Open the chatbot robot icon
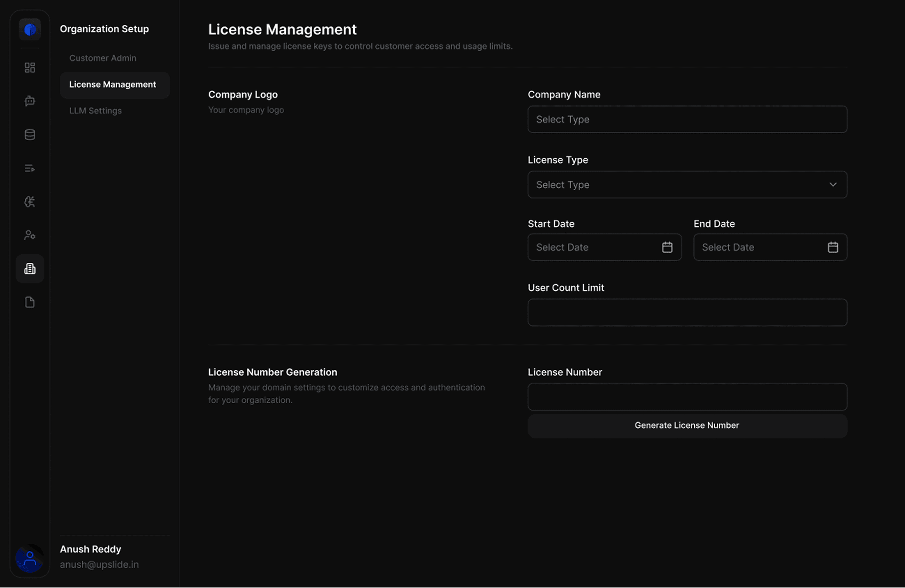Screen dimensions: 905x588 30,101
